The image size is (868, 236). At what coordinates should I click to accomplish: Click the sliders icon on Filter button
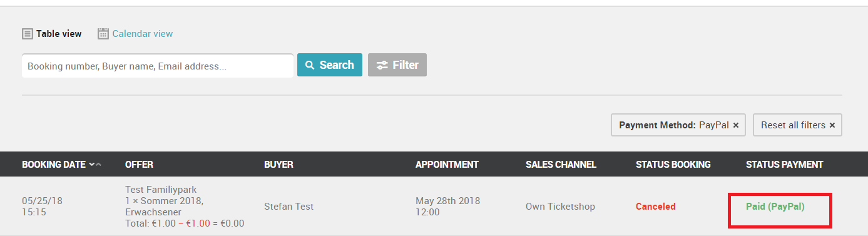(382, 65)
